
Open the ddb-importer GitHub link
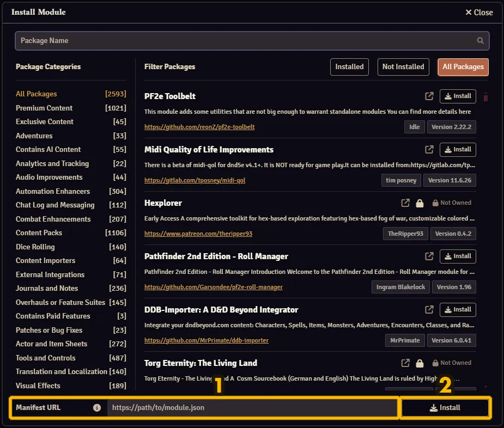[207, 340]
